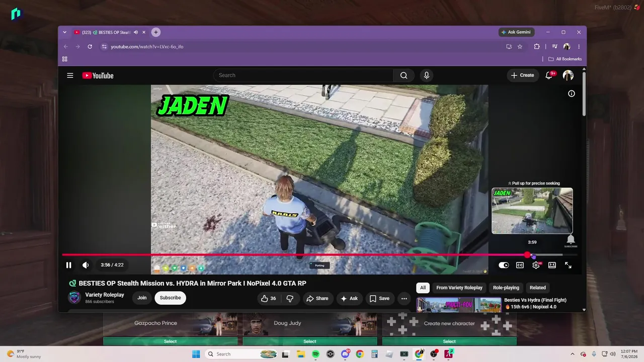This screenshot has width=644, height=362.
Task: Seek to the middle of the progress bar
Action: pos(320,255)
